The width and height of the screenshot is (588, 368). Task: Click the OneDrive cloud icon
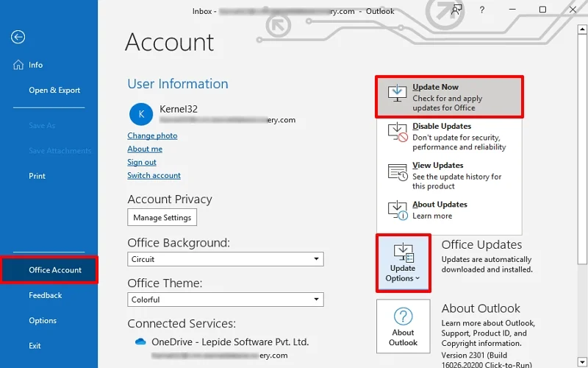coord(140,342)
